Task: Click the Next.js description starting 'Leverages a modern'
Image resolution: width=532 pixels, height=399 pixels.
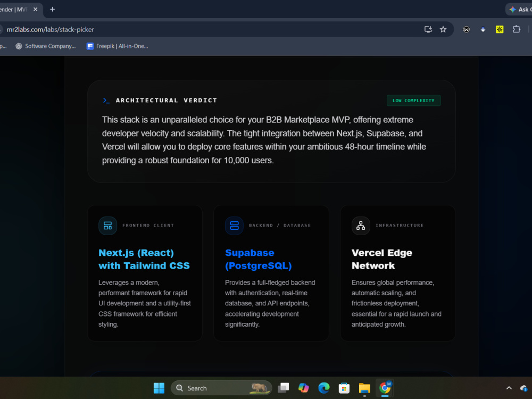Action: pos(145,303)
